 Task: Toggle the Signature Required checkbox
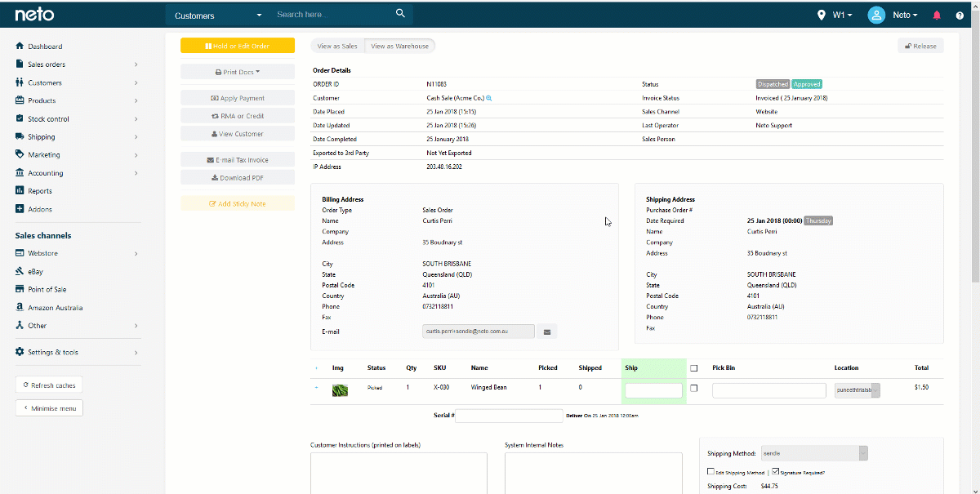[775, 472]
